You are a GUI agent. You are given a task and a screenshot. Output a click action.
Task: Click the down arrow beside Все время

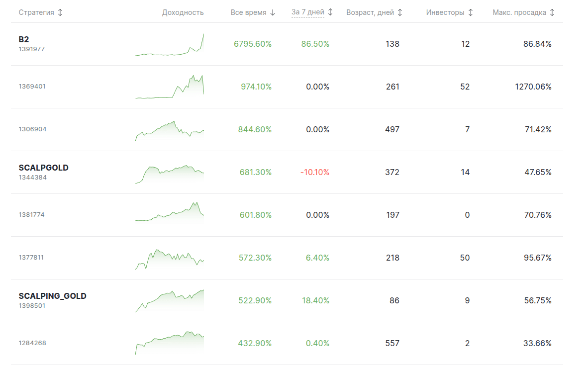tap(273, 12)
